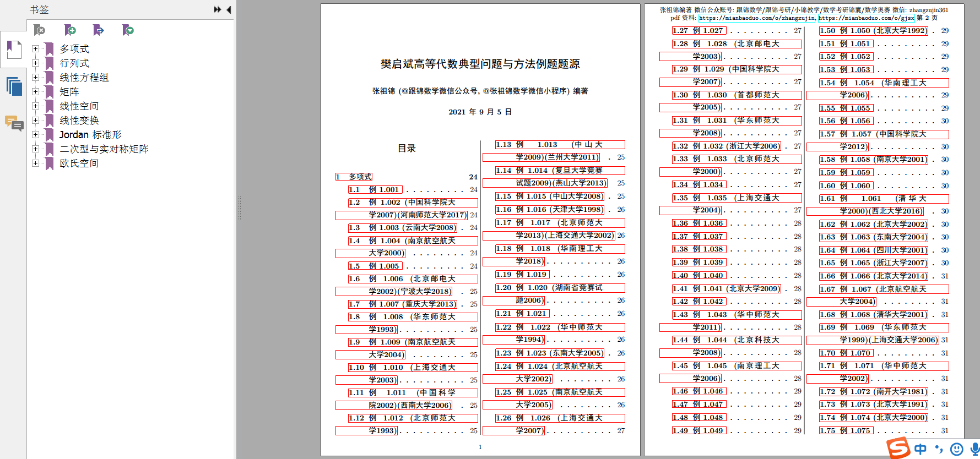980x459 pixels.
Task: Follow the contents link '1.49 例 1.049'
Action: (699, 430)
